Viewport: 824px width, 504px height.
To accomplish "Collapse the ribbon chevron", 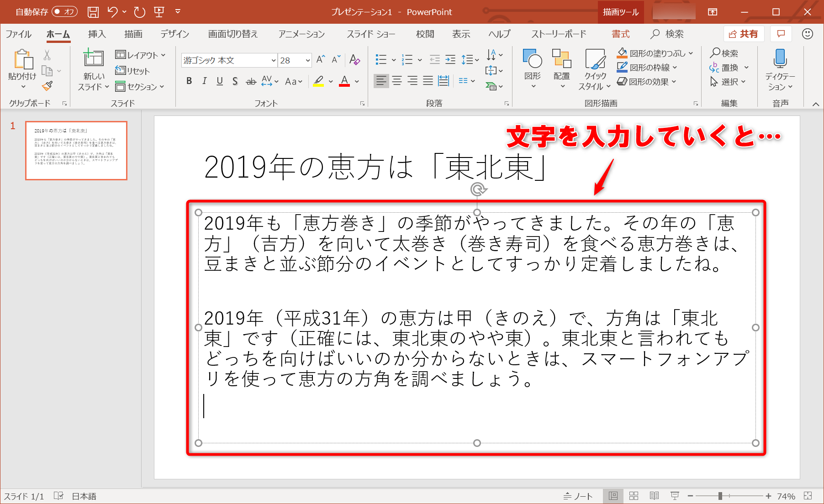I will click(x=816, y=104).
